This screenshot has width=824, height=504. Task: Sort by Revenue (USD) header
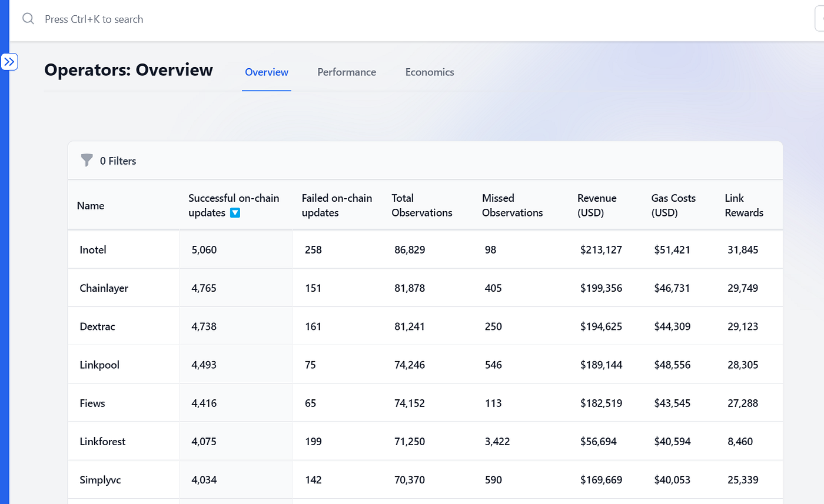[x=597, y=205]
